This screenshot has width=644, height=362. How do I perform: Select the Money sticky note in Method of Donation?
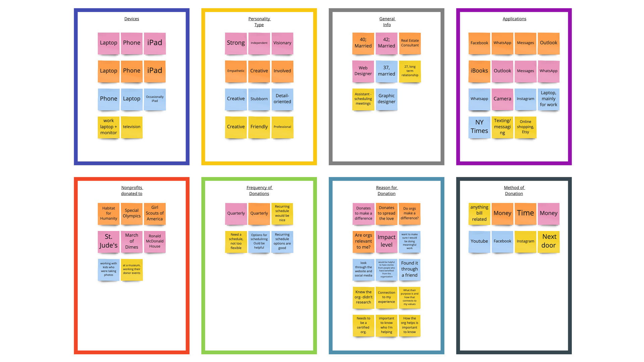(501, 213)
